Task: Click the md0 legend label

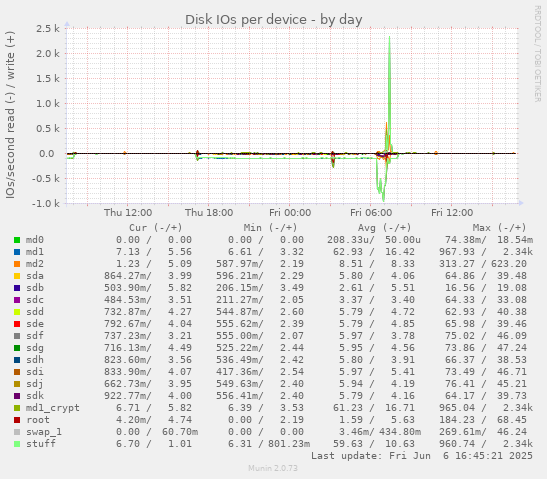Action: pyautogui.click(x=35, y=240)
